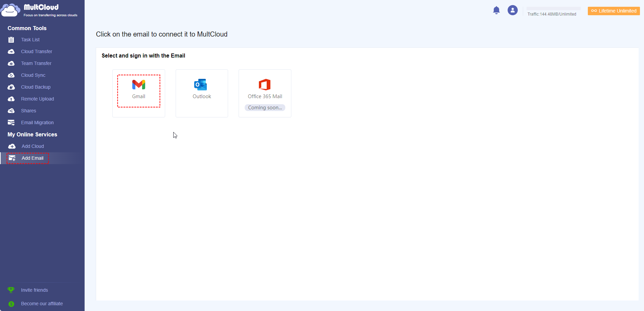Click the Cloud Backup icon

pyautogui.click(x=11, y=87)
